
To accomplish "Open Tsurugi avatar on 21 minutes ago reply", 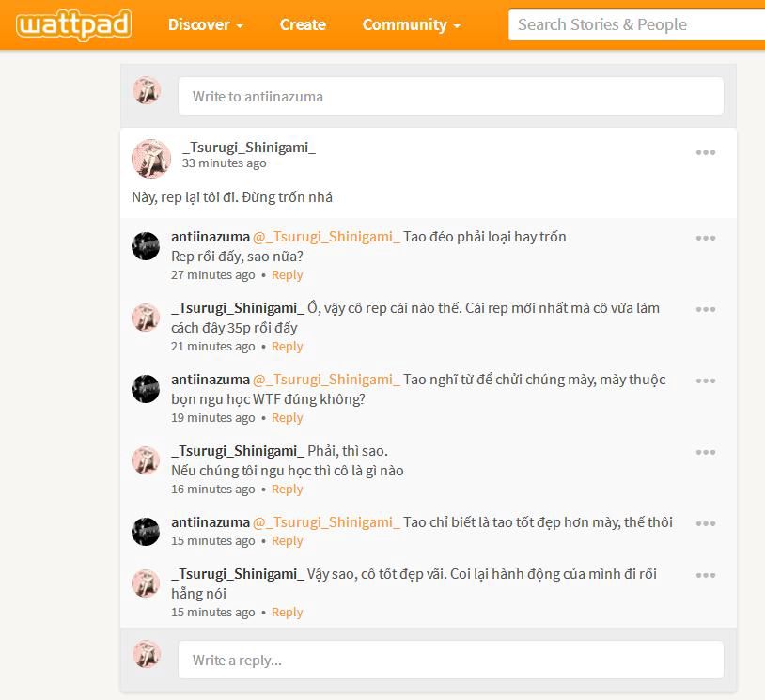I will 146,317.
